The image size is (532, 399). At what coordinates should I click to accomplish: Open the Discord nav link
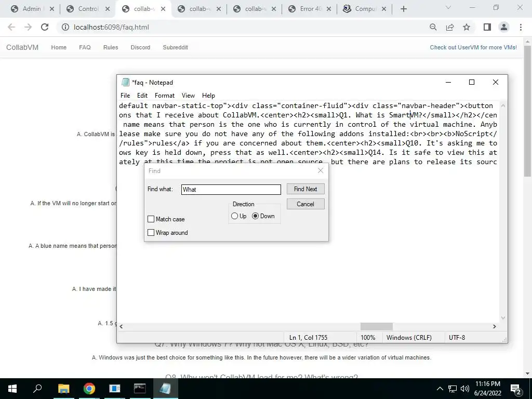tap(140, 47)
